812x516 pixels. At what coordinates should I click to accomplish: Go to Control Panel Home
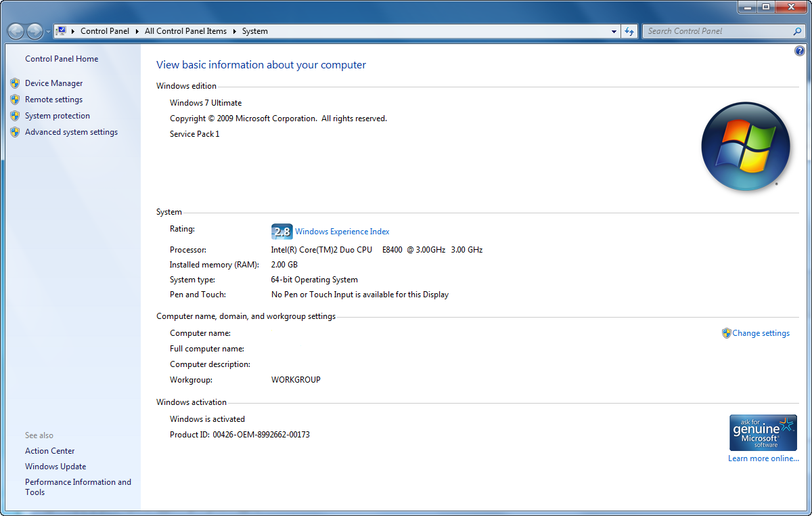coord(62,59)
